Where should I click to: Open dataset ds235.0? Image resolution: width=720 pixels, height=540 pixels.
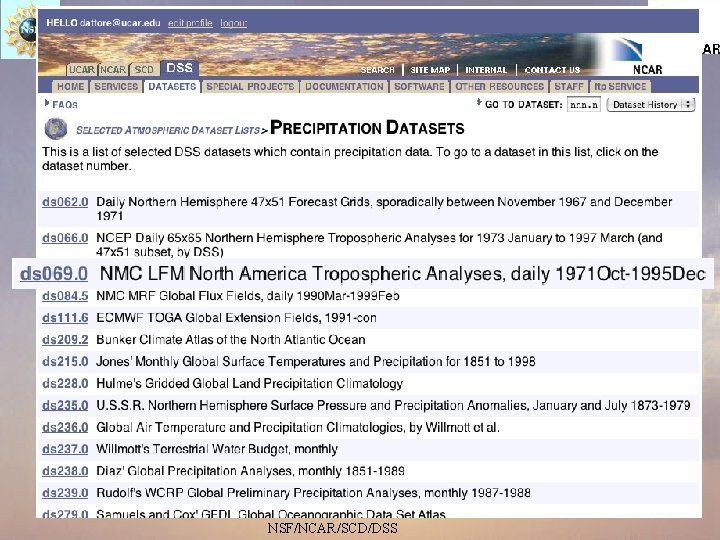coord(65,405)
